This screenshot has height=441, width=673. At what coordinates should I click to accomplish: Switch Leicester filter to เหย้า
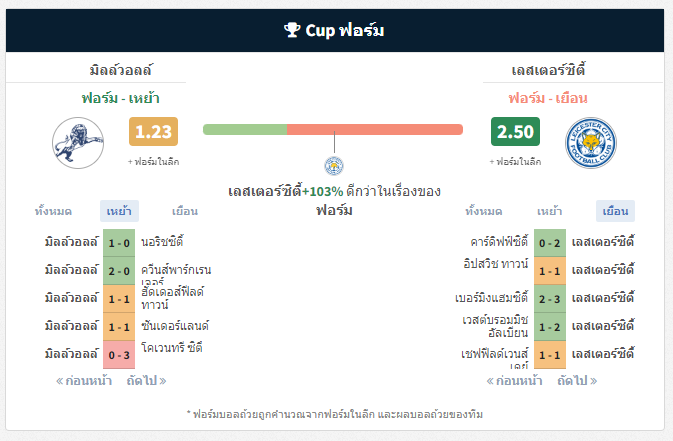click(549, 211)
